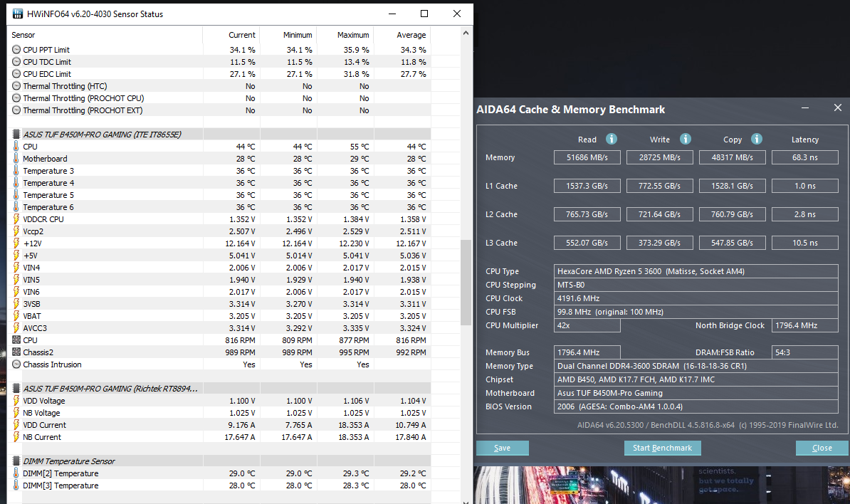Click the Memory Copy value 48317 MB/s
The image size is (850, 504).
click(x=732, y=157)
